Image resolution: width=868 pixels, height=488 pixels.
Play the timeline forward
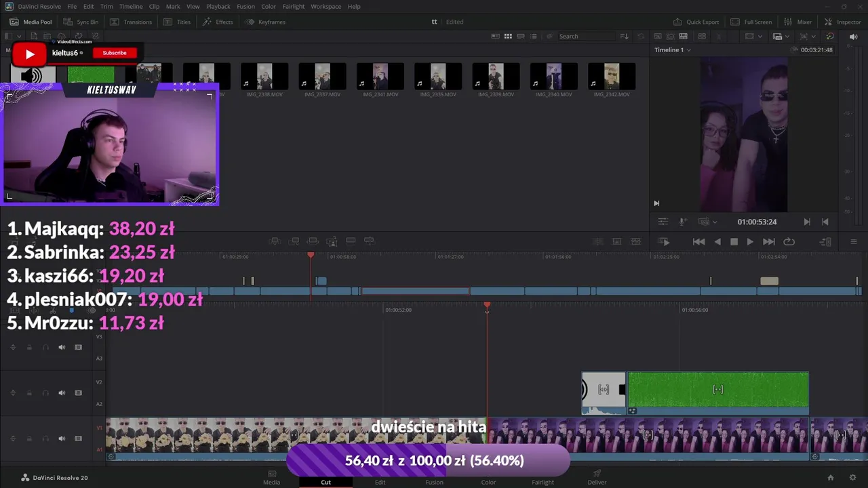(750, 241)
